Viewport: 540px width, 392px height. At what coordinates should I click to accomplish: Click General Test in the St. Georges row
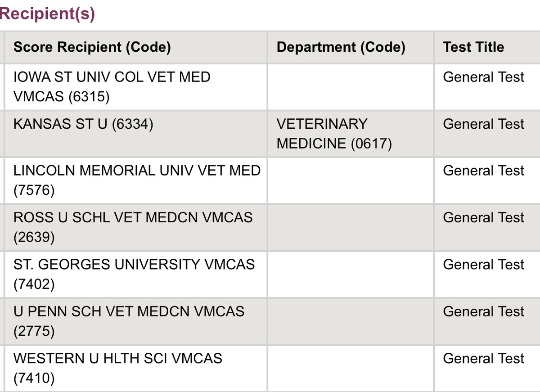(483, 265)
